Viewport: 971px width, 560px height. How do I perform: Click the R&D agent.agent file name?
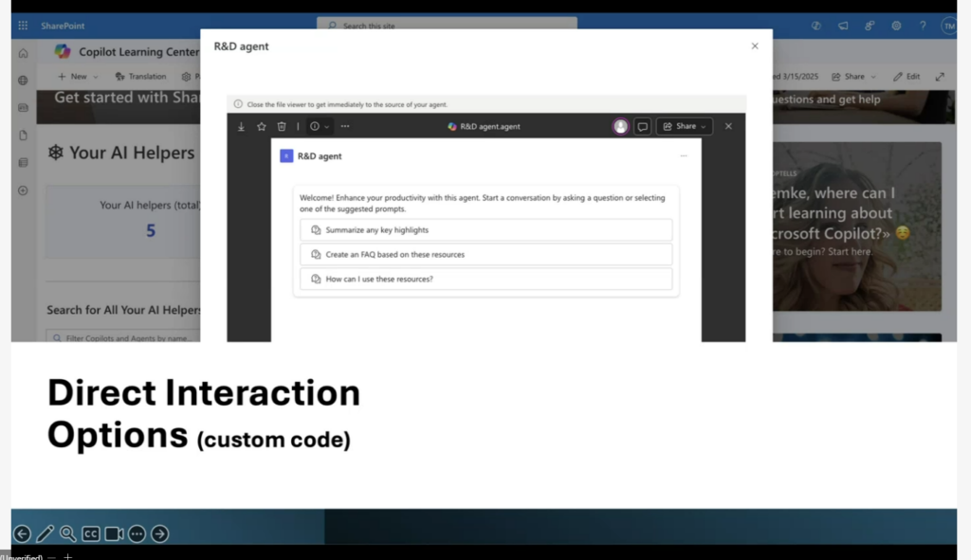click(490, 126)
